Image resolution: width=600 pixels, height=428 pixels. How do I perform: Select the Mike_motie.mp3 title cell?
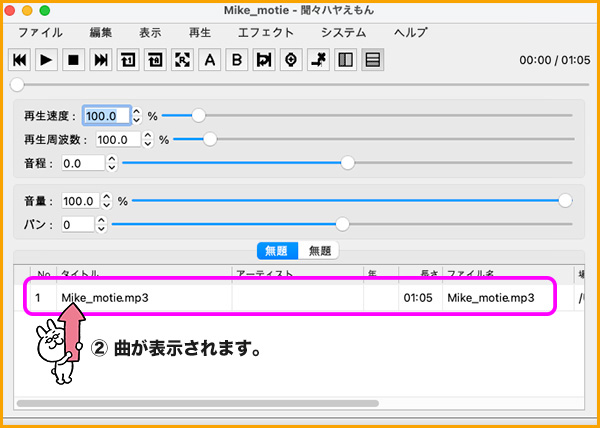[x=144, y=297]
